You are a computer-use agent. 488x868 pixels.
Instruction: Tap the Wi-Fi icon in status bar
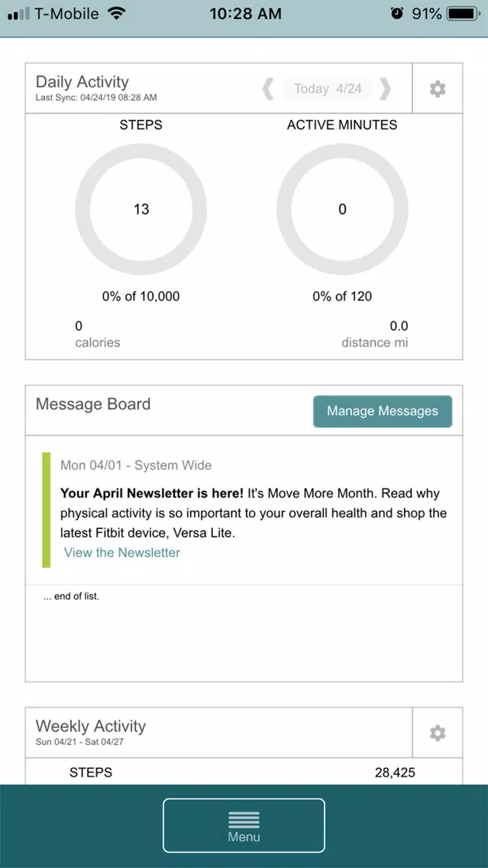pos(117,14)
